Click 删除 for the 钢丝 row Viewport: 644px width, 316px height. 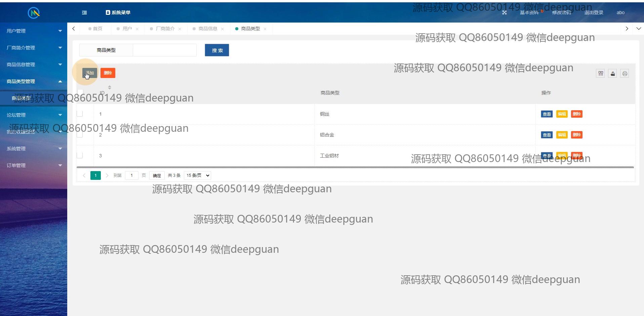[x=576, y=114]
